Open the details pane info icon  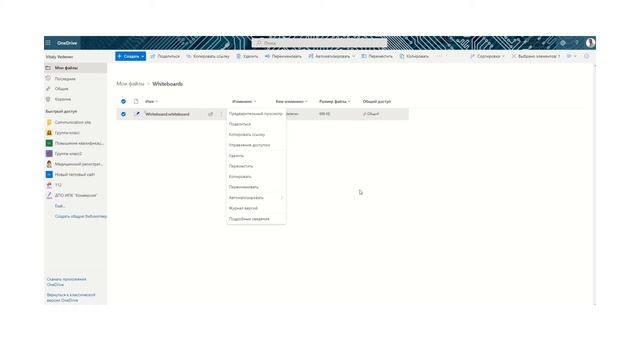pyautogui.click(x=587, y=56)
